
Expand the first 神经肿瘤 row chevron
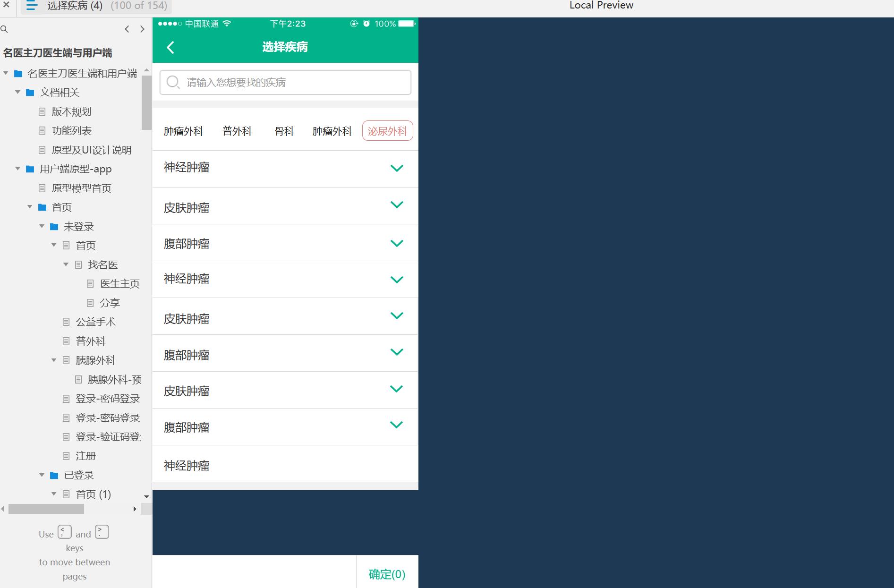[x=397, y=168]
